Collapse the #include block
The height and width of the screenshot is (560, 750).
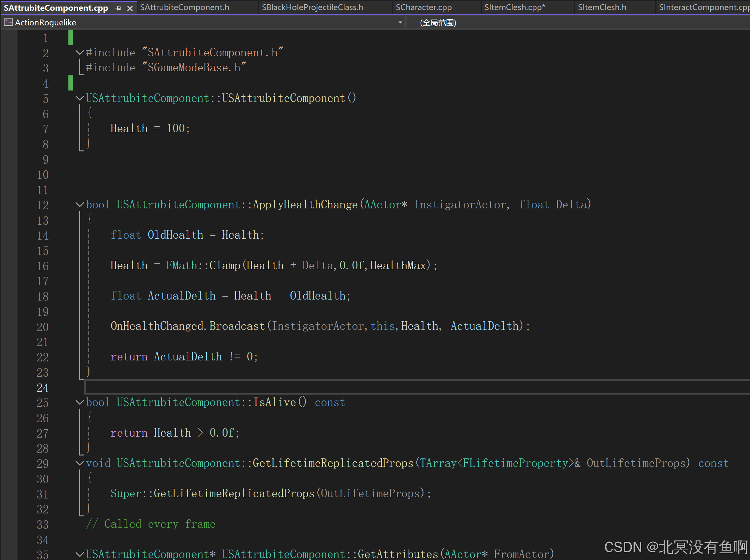click(x=80, y=52)
